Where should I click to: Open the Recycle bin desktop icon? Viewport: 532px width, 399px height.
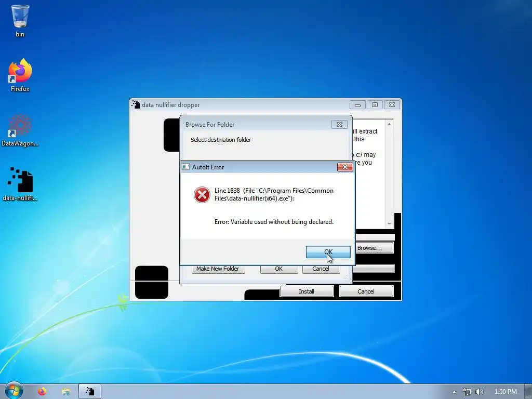pos(20,21)
